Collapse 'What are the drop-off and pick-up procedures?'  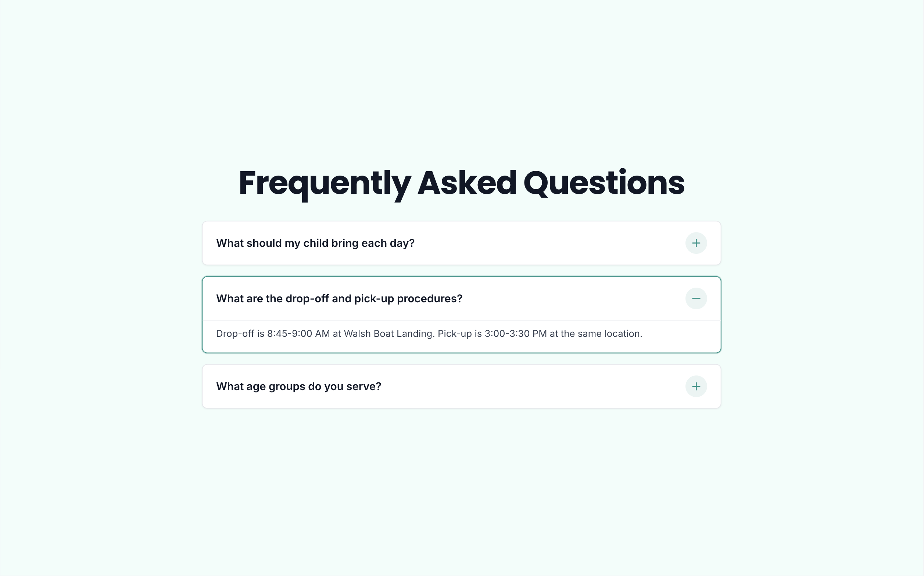[339, 298]
